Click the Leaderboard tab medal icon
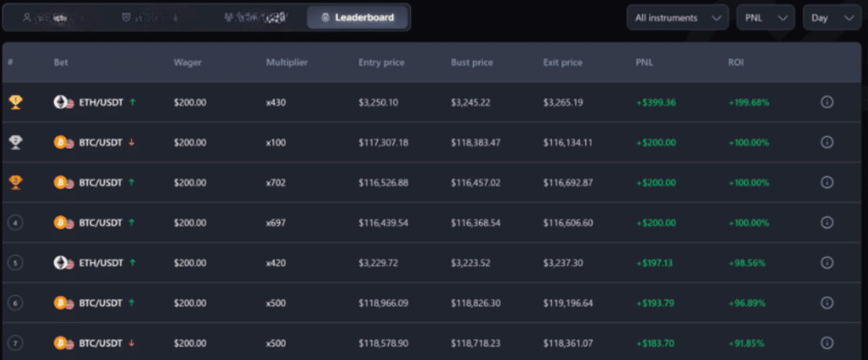868x360 pixels. click(325, 18)
